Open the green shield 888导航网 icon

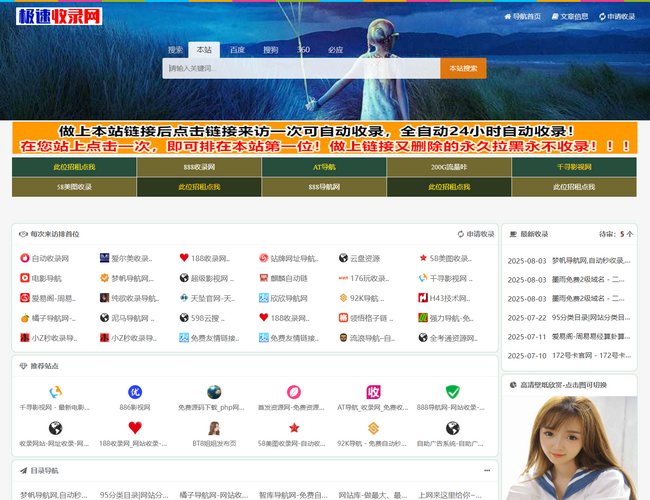pos(452,392)
